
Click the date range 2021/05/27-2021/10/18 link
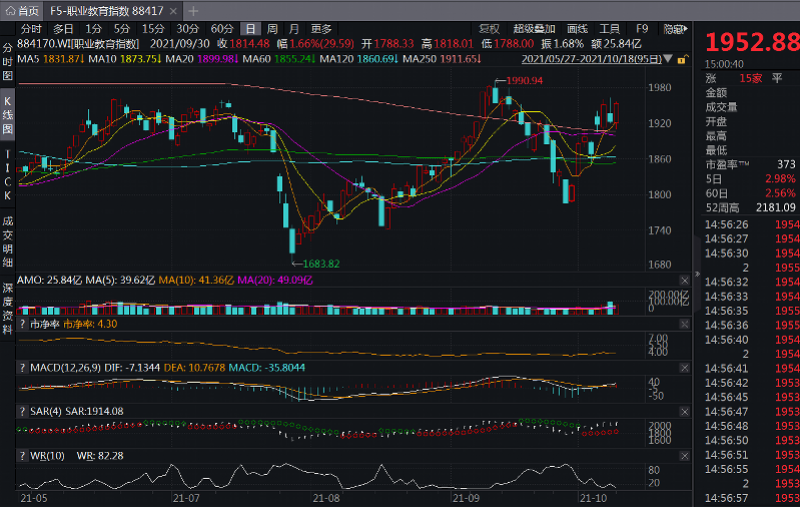pos(591,59)
